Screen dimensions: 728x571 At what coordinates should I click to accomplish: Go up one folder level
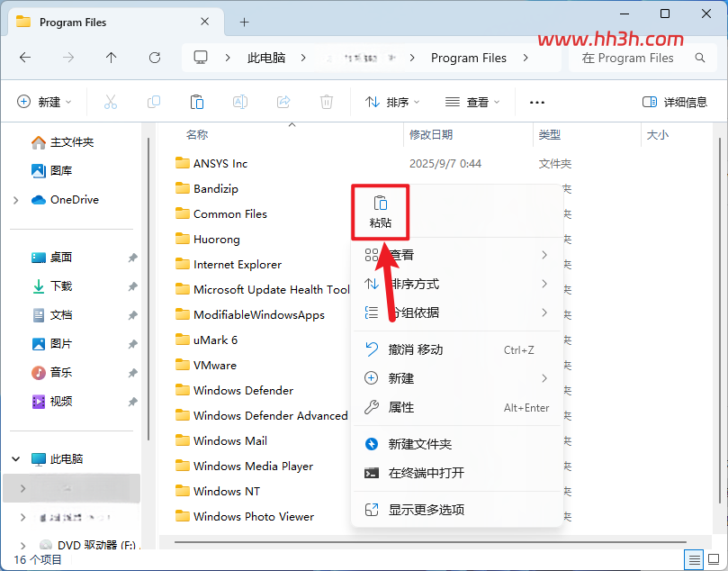(111, 58)
